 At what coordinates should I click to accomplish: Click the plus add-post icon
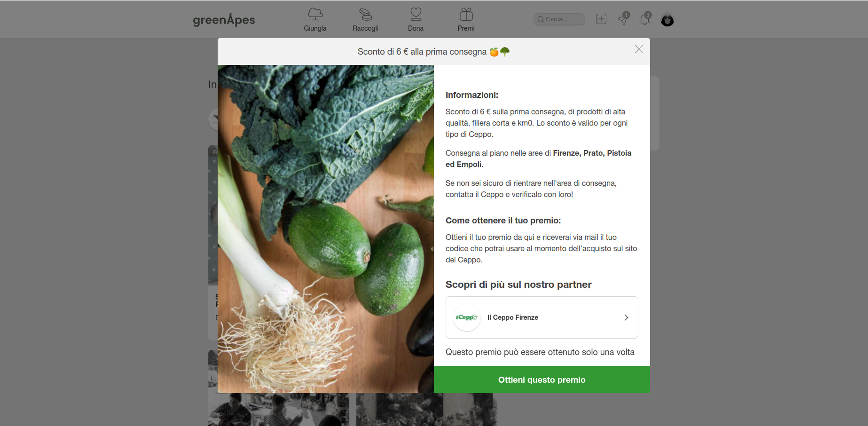click(601, 19)
